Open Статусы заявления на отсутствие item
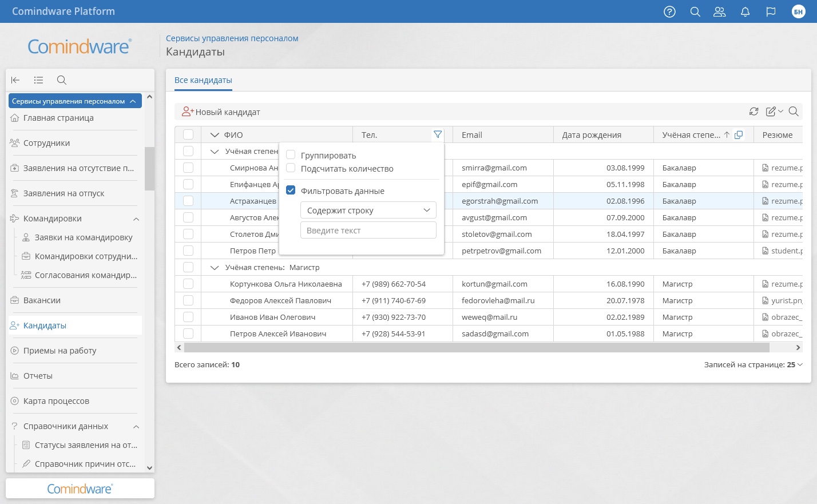 86,445
